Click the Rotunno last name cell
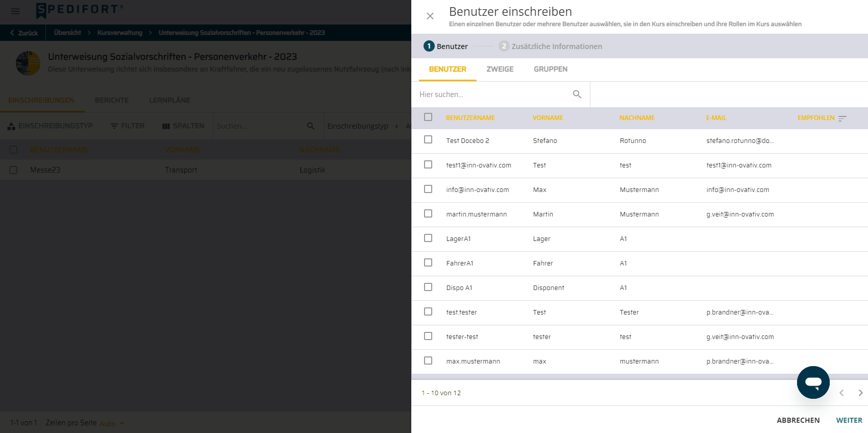This screenshot has height=433, width=868. (633, 140)
